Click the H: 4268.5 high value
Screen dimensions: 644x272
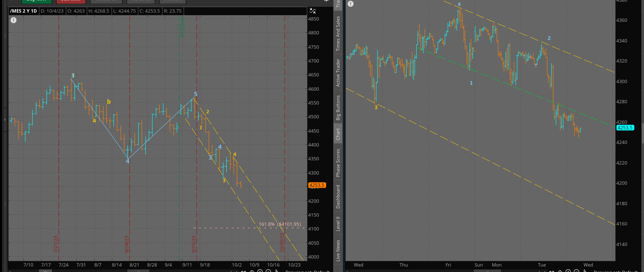pyautogui.click(x=99, y=11)
